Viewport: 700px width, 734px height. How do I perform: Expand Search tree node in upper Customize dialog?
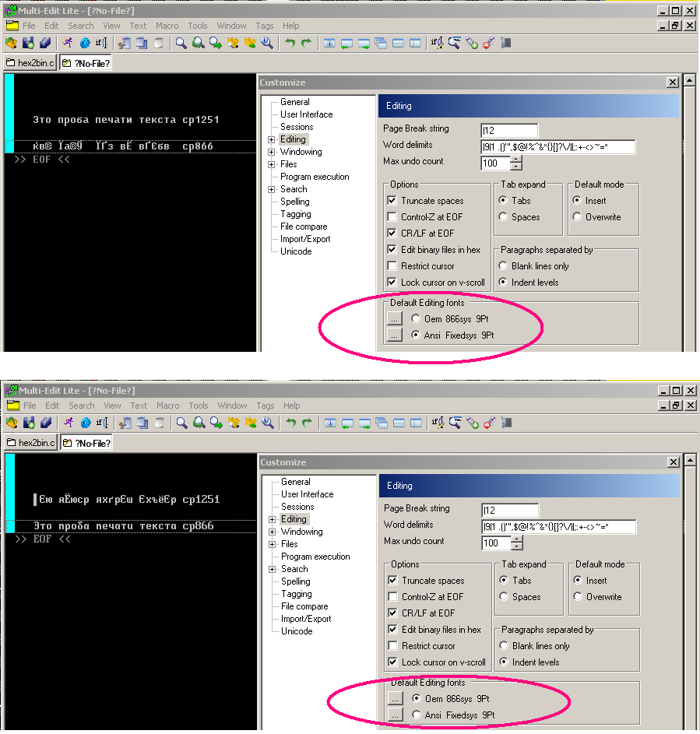click(x=271, y=190)
